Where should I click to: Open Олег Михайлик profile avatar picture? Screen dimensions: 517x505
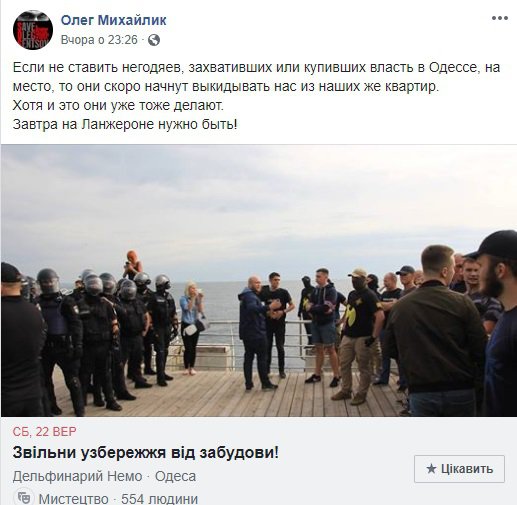pos(33,30)
